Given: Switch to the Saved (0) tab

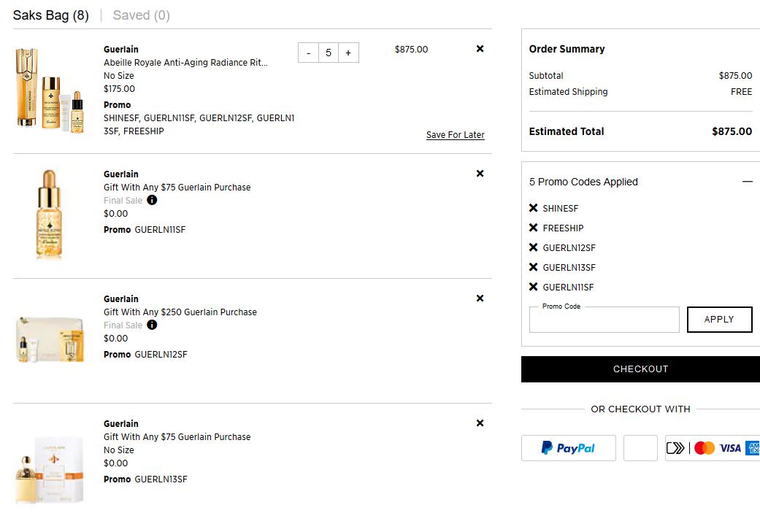Looking at the screenshot, I should (141, 15).
